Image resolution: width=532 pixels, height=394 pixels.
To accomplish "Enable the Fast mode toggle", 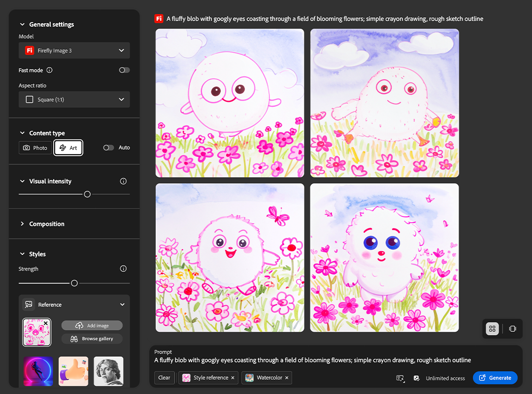I will pyautogui.click(x=124, y=70).
